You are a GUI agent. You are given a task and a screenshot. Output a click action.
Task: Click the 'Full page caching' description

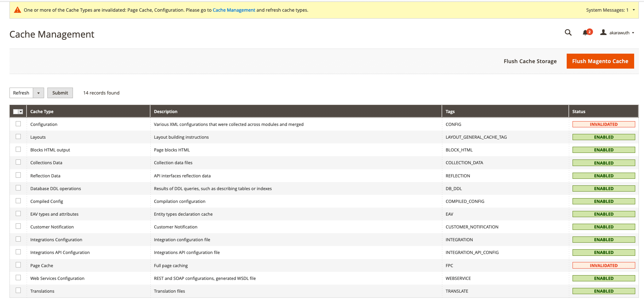171,266
